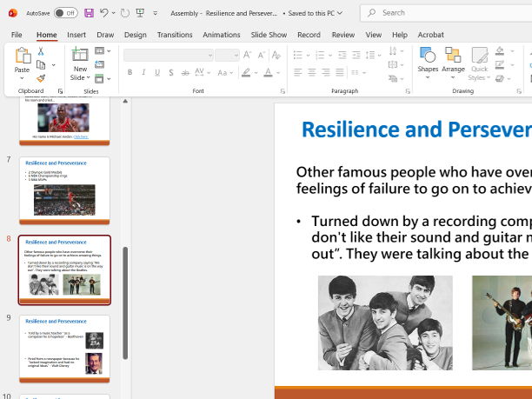Click the Shapes gallery icon

point(428,55)
